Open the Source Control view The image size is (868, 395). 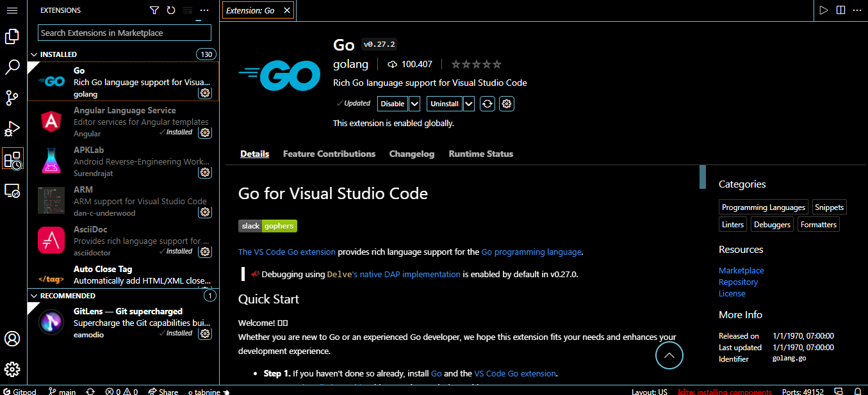pos(12,98)
